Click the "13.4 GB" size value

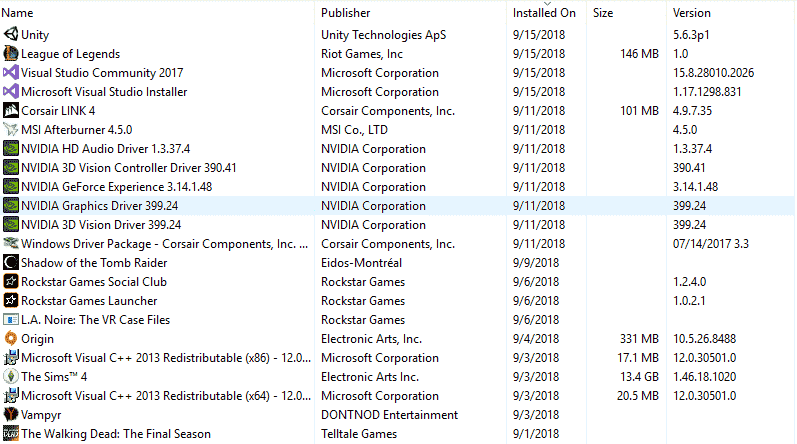[x=639, y=376]
